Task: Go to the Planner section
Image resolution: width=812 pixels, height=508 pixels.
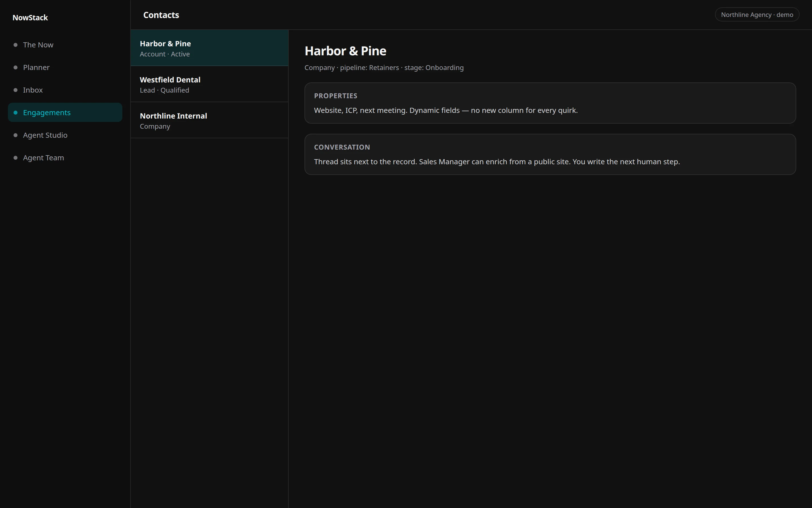Action: point(65,67)
